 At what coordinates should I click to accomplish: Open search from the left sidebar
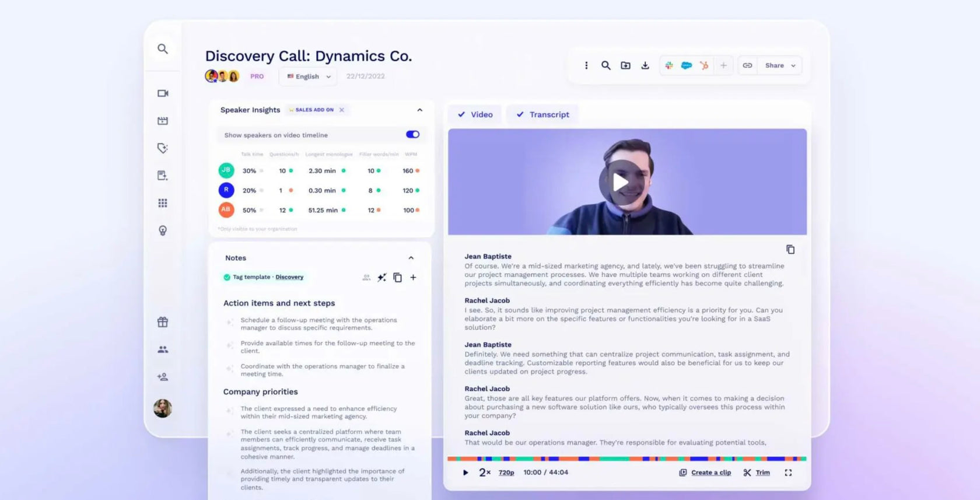(x=163, y=49)
